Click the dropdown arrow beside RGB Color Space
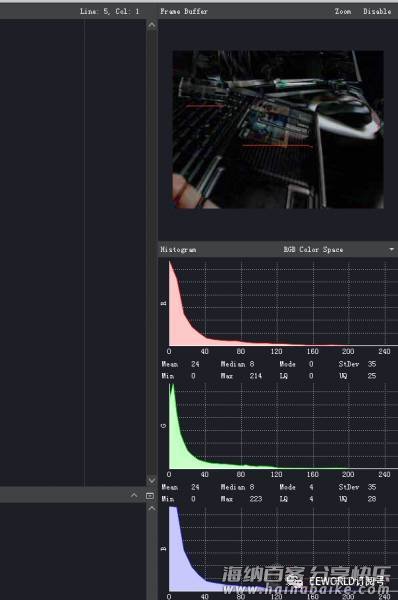398x600 pixels. click(x=391, y=249)
